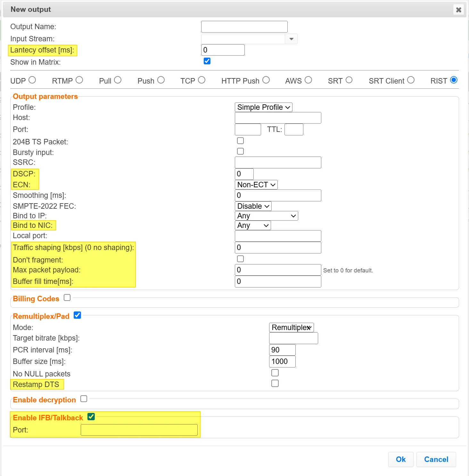The height and width of the screenshot is (476, 469).
Task: Focus the Output Name field
Action: click(244, 27)
